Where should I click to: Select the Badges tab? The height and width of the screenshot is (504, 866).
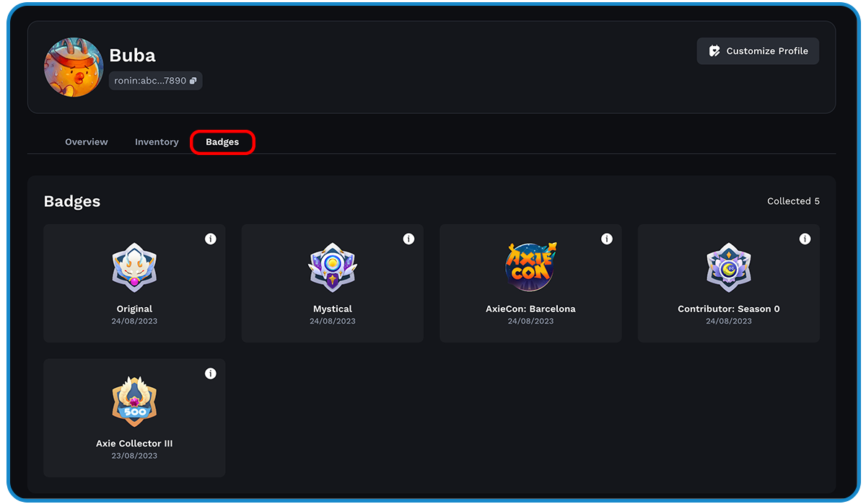click(222, 142)
